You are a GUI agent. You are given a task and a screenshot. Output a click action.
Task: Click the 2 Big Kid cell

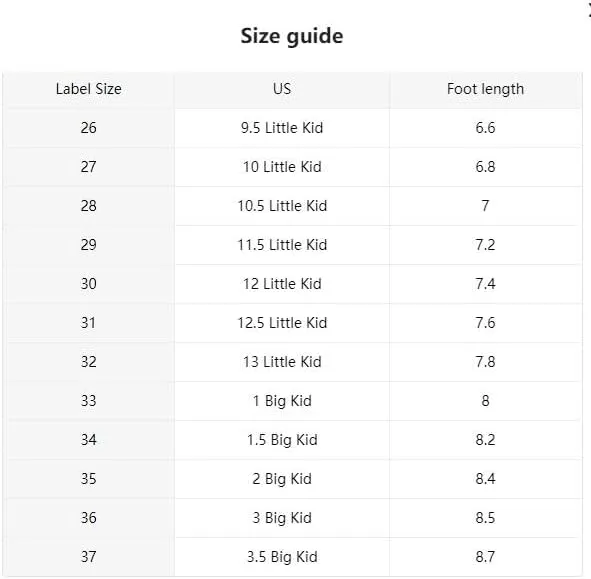282,479
